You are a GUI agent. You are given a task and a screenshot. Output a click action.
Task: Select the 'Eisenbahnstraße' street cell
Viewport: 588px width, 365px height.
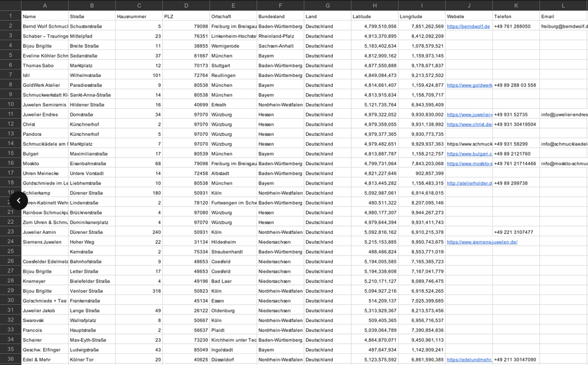point(92,163)
